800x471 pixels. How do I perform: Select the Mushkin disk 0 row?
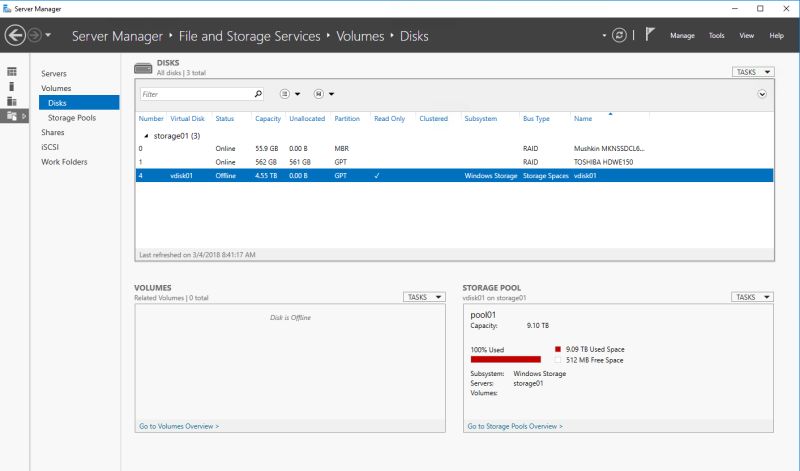tap(454, 148)
